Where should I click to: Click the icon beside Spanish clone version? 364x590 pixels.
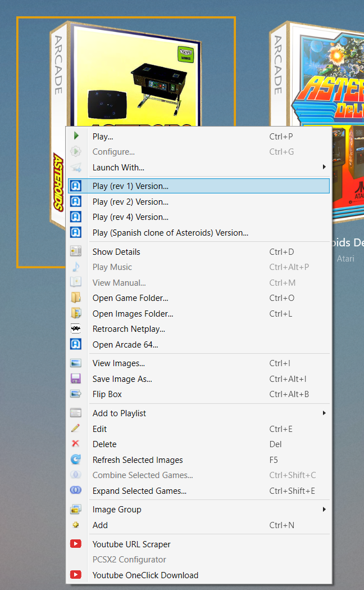coord(76,232)
